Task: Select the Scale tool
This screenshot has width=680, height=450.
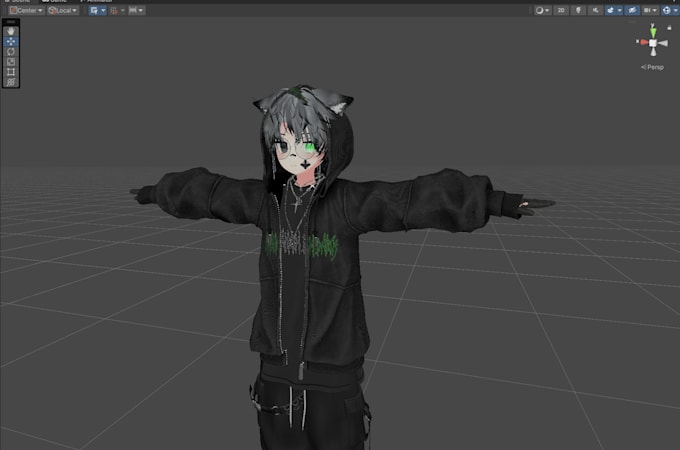Action: [x=11, y=62]
